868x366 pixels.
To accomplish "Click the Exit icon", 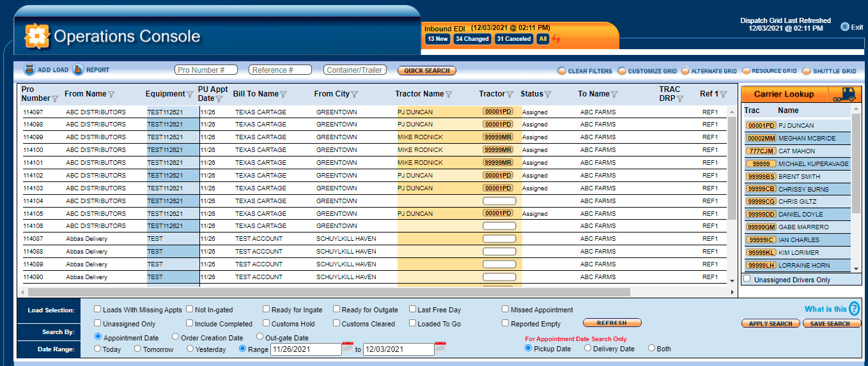I will 844,27.
